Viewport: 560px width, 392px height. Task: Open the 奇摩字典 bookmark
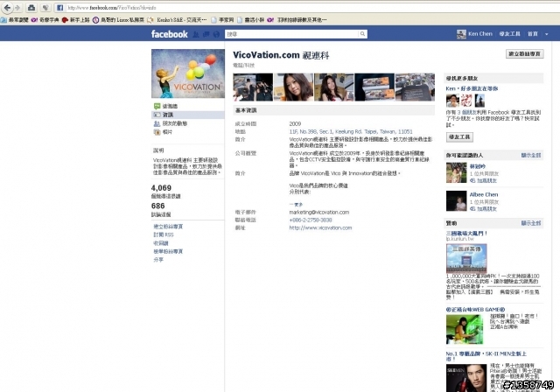45,20
